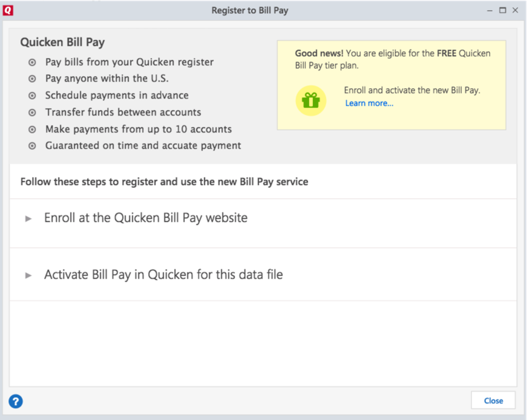Viewport: 527px width, 420px height.
Task: Click the 'Quicken Bill Pay' heading
Action: (x=62, y=42)
